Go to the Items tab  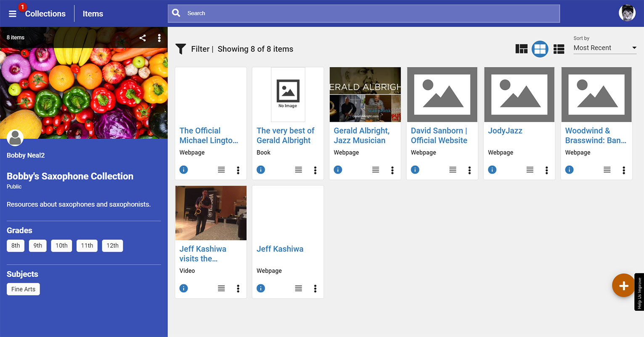pos(93,13)
